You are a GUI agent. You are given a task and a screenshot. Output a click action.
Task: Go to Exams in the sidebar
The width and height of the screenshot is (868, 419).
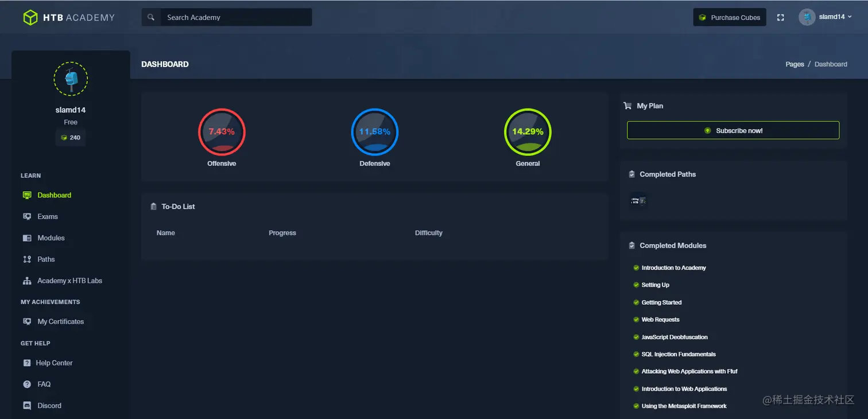[48, 216]
